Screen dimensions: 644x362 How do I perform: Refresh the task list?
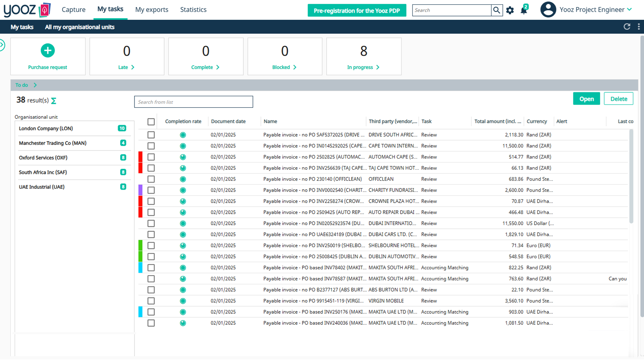pos(627,27)
